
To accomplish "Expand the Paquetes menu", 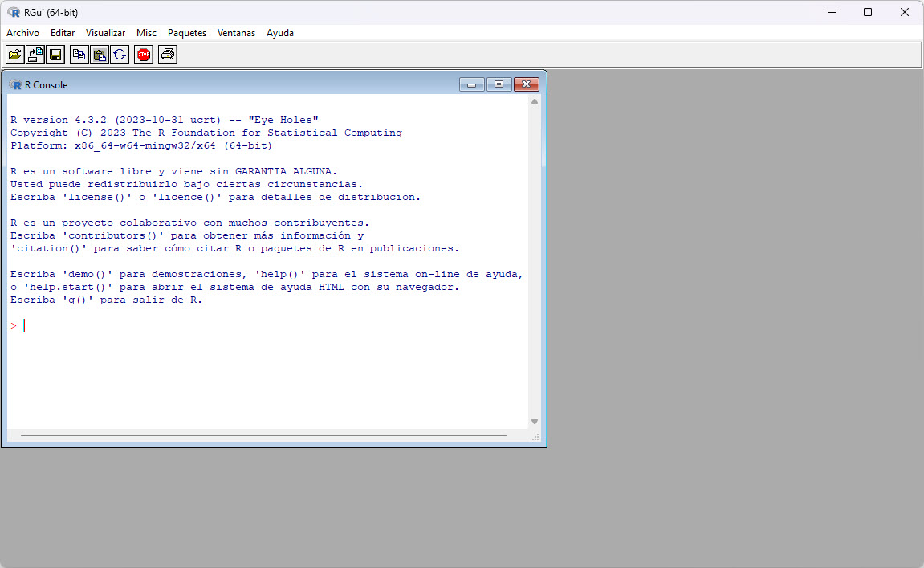I will (x=187, y=33).
